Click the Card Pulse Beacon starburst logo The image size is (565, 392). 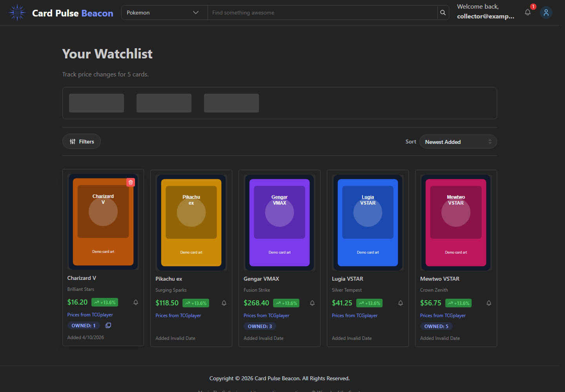pyautogui.click(x=17, y=13)
